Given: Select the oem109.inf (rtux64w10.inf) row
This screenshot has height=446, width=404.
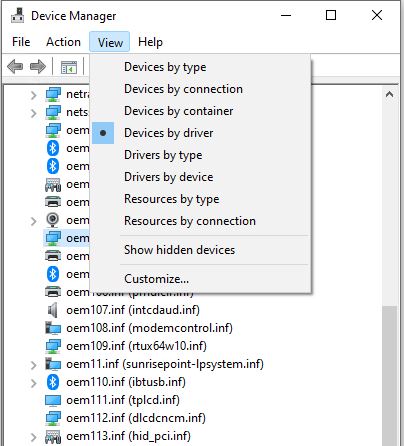Looking at the screenshot, I should tap(136, 346).
